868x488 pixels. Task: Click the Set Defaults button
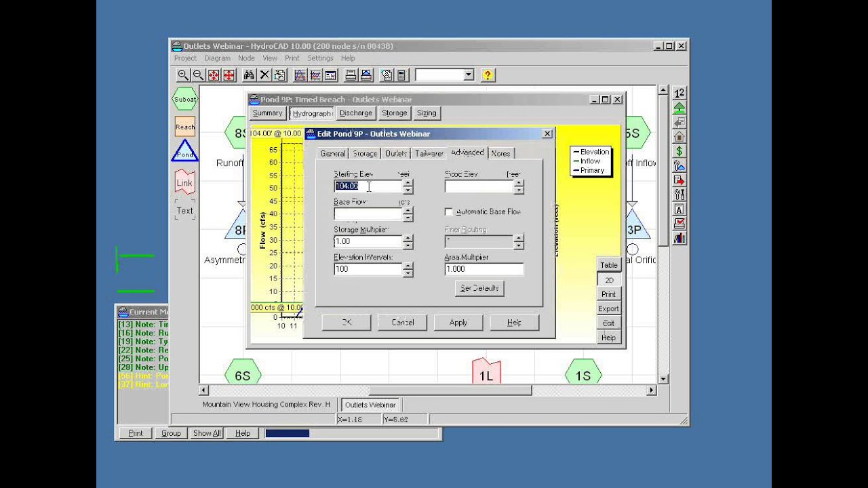click(479, 288)
